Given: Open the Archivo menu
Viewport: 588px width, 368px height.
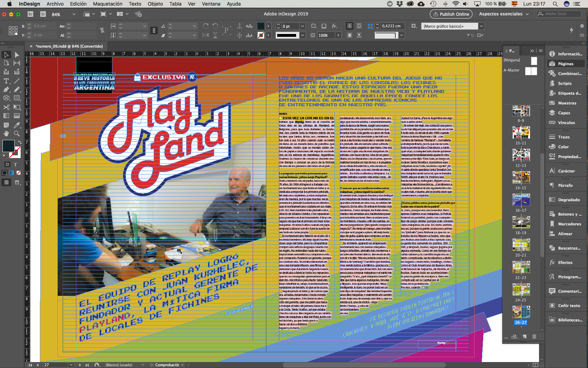Looking at the screenshot, I should tap(55, 4).
